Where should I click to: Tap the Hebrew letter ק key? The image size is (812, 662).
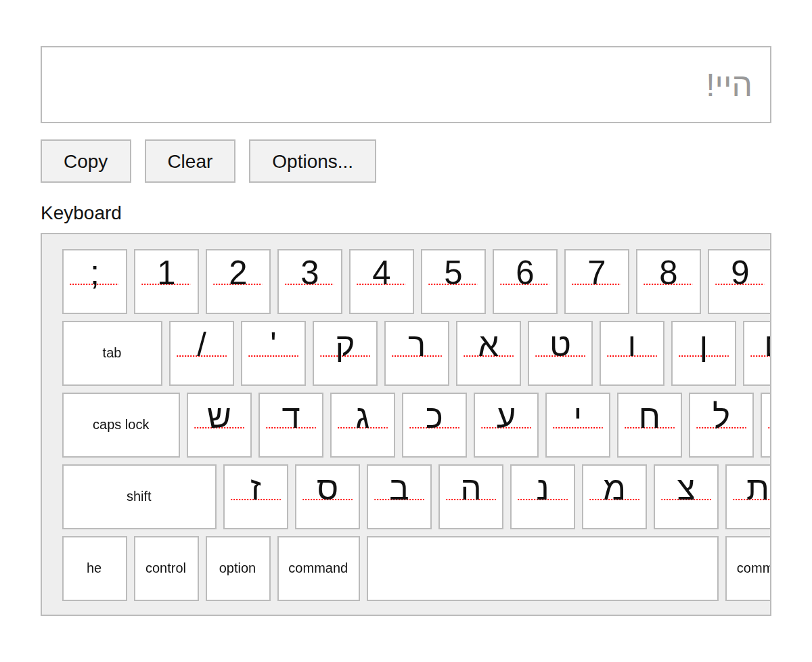tap(345, 353)
